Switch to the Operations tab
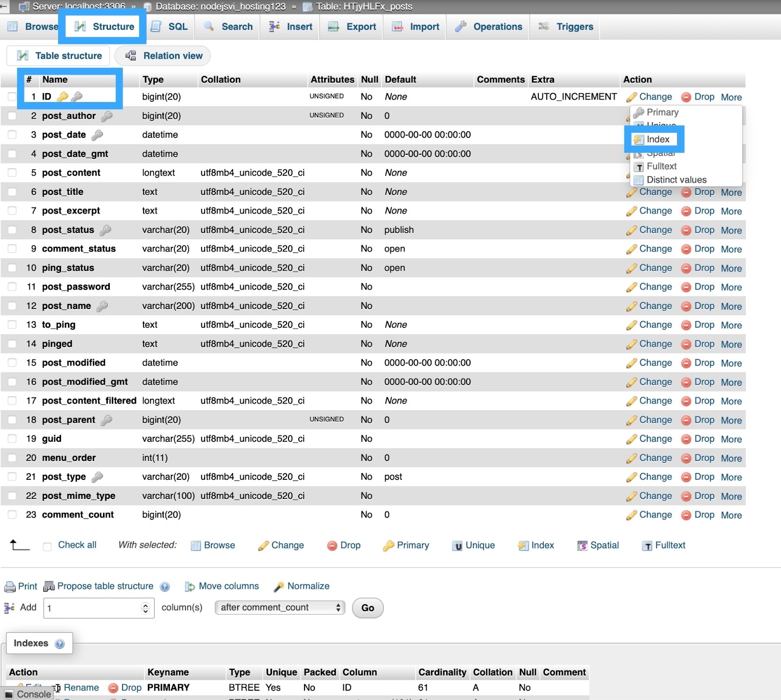781x700 pixels. point(488,27)
